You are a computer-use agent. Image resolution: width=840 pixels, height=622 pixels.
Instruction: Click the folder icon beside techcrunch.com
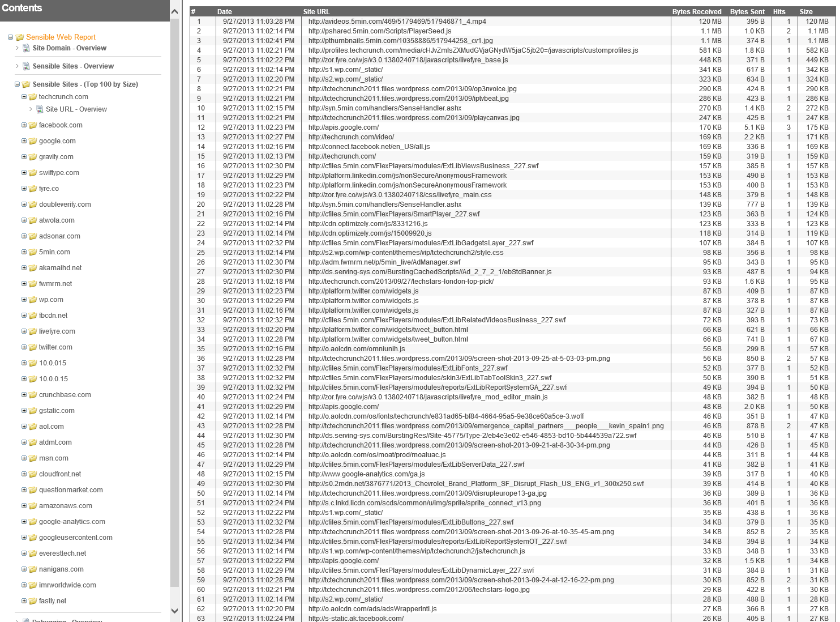coord(33,97)
